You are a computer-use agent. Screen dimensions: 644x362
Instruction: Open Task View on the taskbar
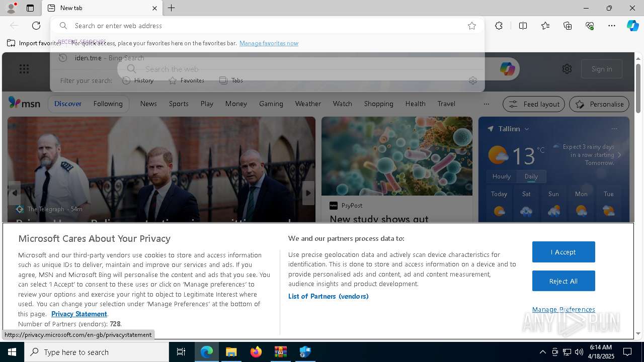point(181,352)
